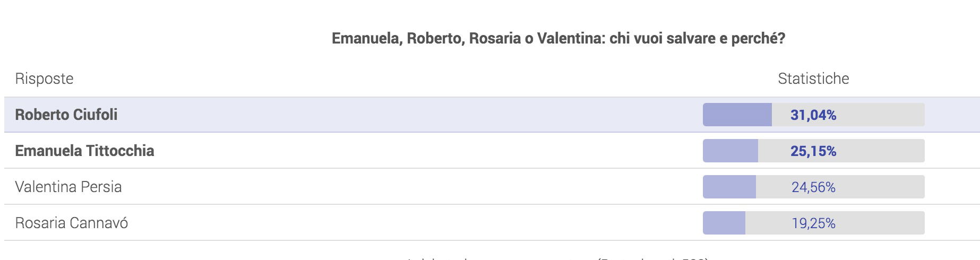Click filled portion of Rosaria Cannavó's bar
The image size is (980, 260).
(x=724, y=223)
